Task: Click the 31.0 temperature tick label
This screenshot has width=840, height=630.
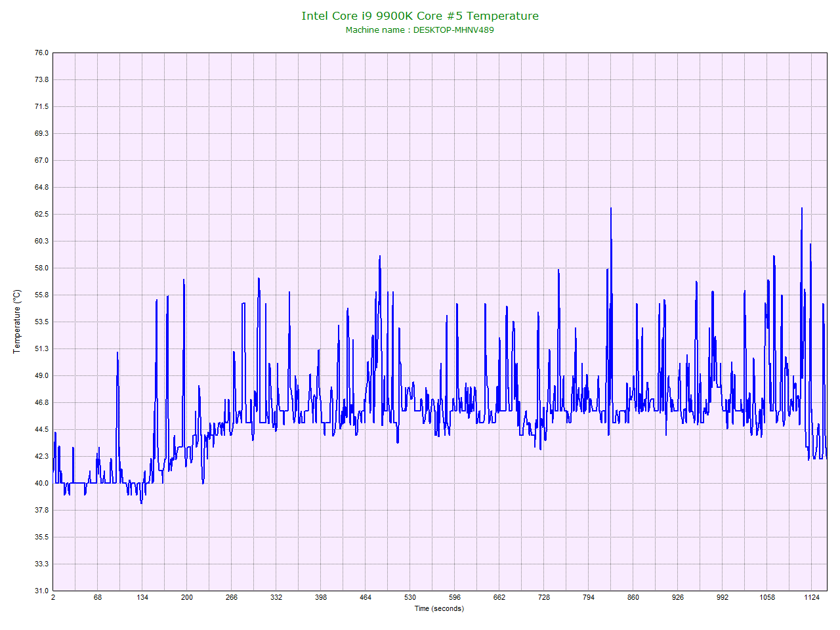Action: tap(41, 591)
